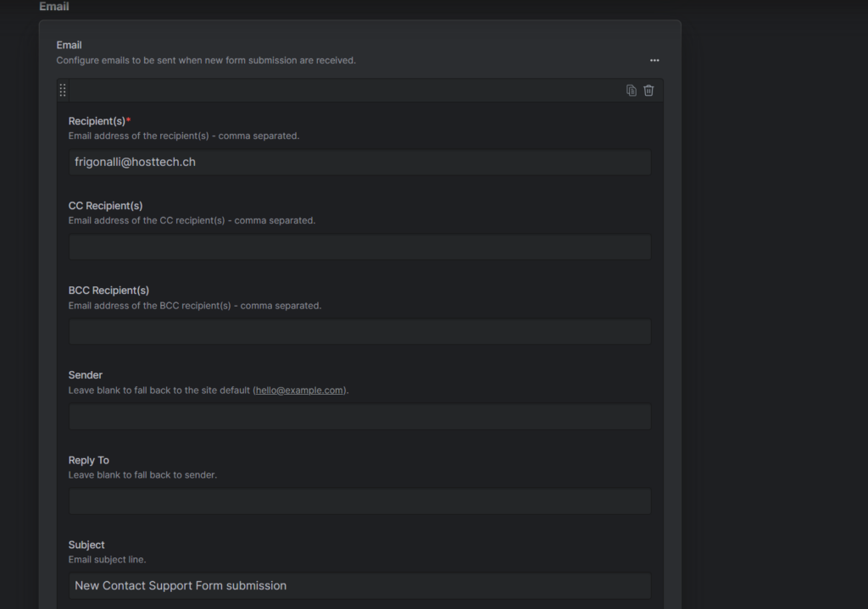Click the Recipient(s) field label
868x609 pixels.
coord(97,121)
